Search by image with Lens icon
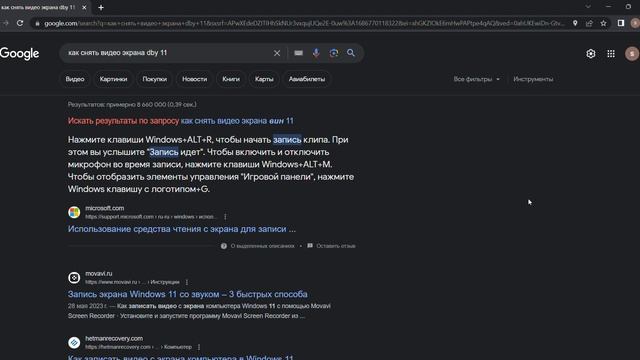The height and width of the screenshot is (360, 640). point(334,53)
